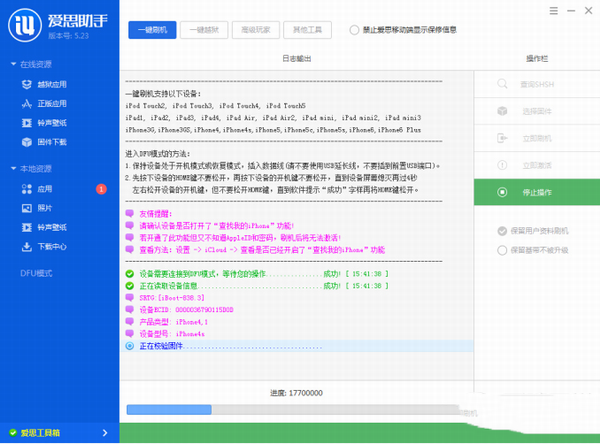600x444 pixels.
Task: Switch to the 一键刷机 tab
Action: tap(152, 30)
